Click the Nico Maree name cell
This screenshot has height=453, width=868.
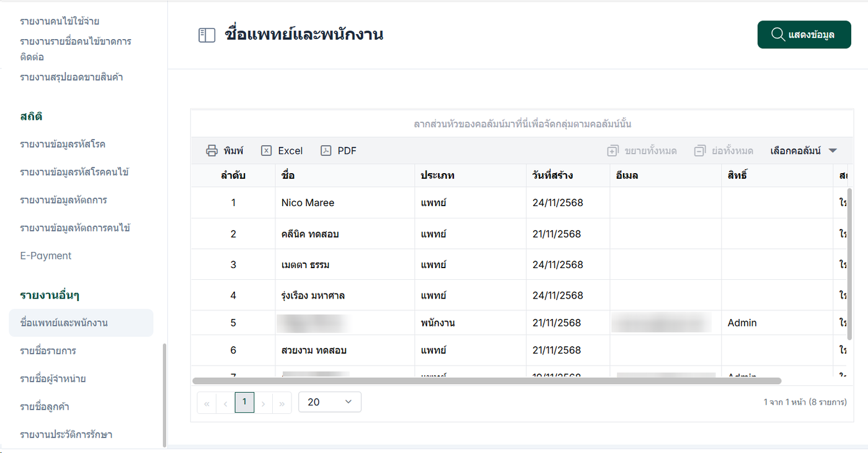tap(308, 203)
